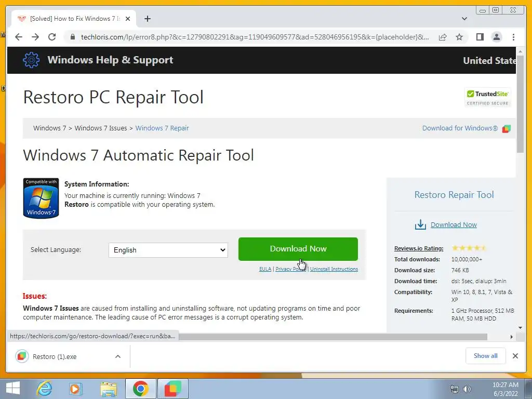Click the scroll down arrow of the page

coord(520,328)
